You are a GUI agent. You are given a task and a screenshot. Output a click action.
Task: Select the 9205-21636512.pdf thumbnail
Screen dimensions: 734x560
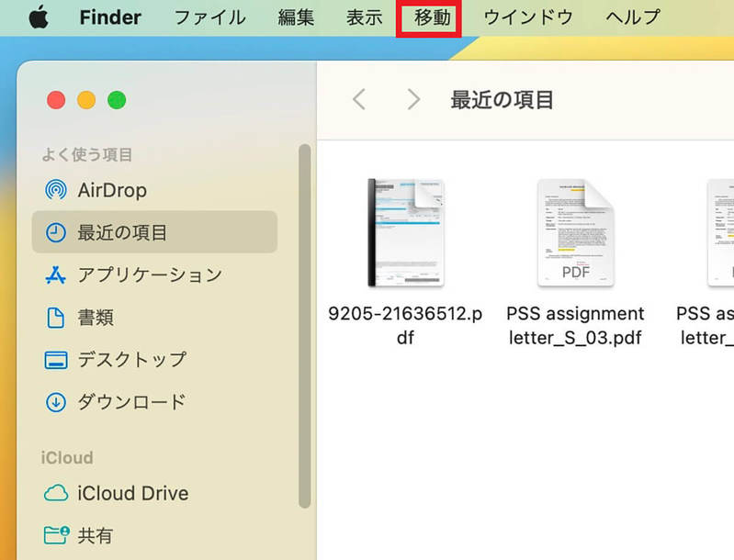click(405, 232)
